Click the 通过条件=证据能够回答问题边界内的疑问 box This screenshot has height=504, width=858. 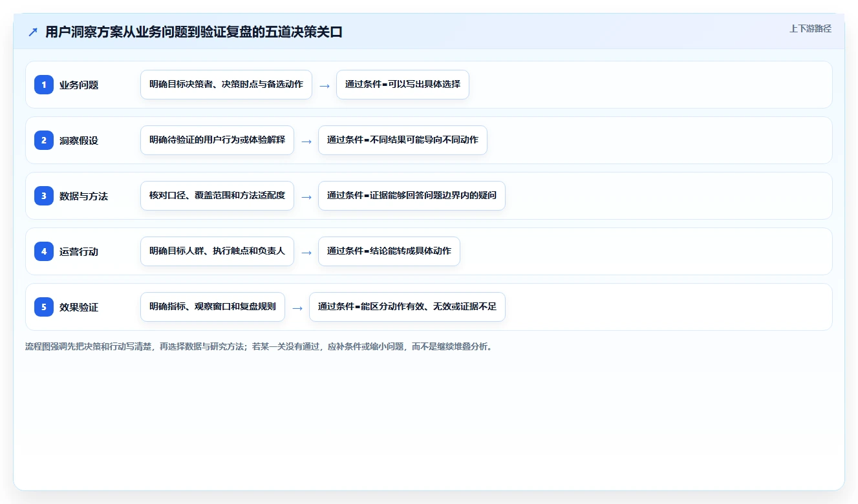pos(412,196)
